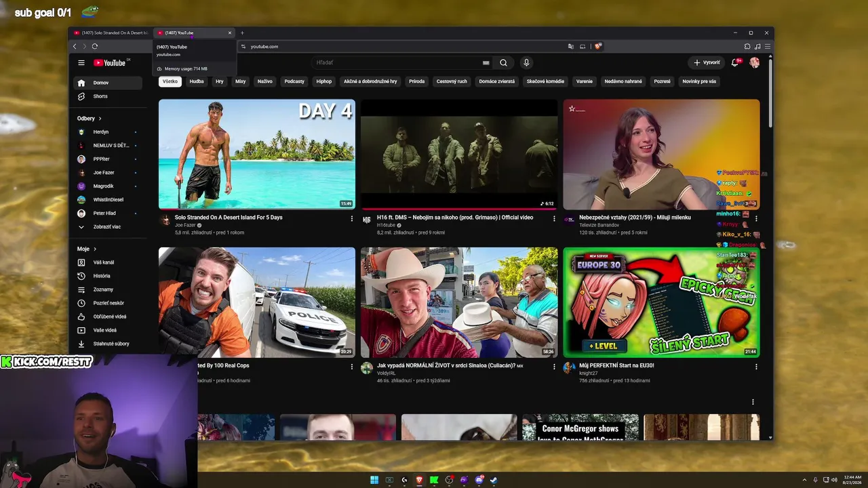Open the on-screen keyboard in search box

tap(486, 62)
